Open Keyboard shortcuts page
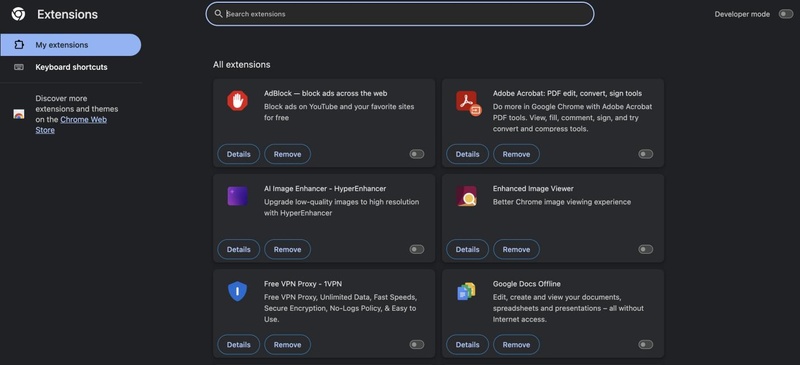The height and width of the screenshot is (365, 800). pyautogui.click(x=70, y=67)
